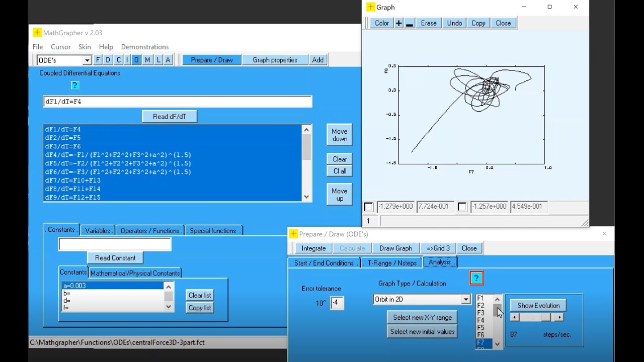Click the evolution speed slider's right arrow
Viewport: 644px width, 362px height.
[559, 318]
